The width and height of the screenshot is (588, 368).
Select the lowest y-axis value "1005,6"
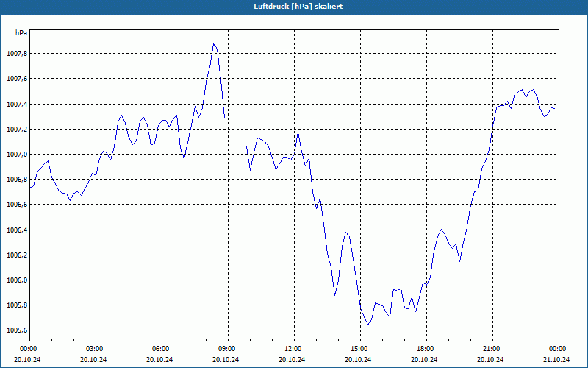(17, 330)
